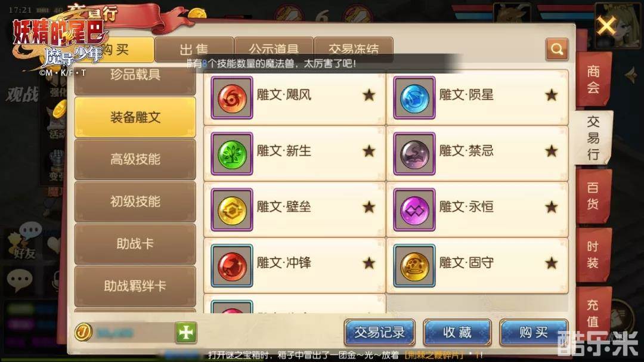The height and width of the screenshot is (362, 644).
Task: Select the dark 雕文·禁忌 rune icon
Action: click(414, 154)
